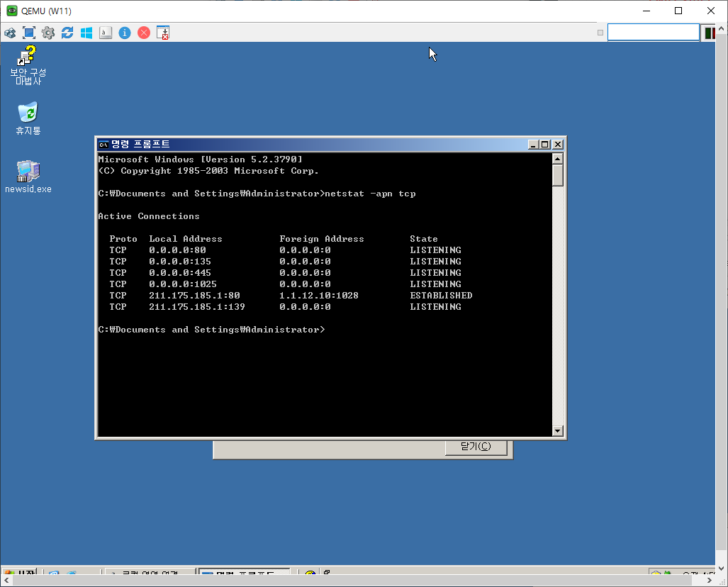
Task: Click LISTENING in the 0.0.0.0:445 row
Action: pos(435,273)
